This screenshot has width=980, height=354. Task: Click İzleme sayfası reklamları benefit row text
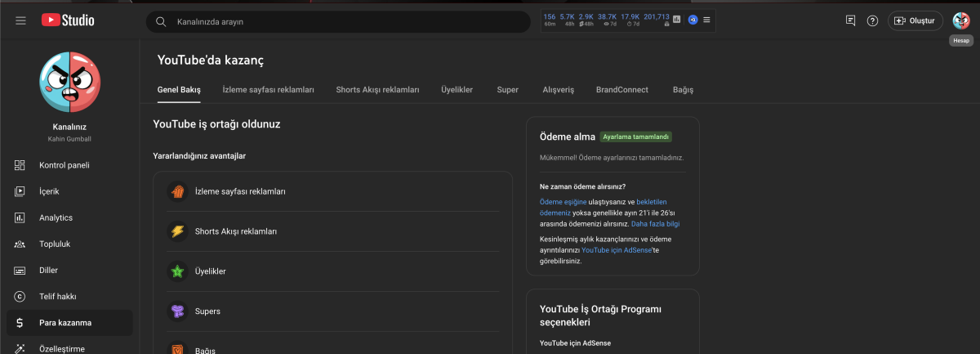tap(240, 191)
